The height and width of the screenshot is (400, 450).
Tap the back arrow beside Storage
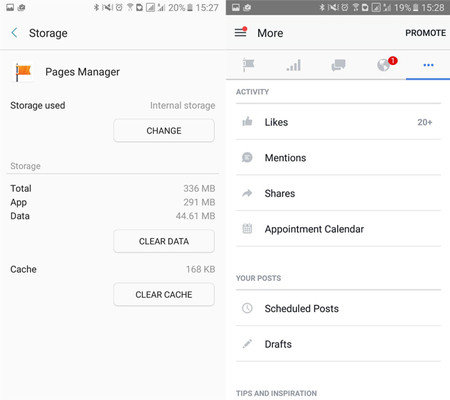click(14, 33)
